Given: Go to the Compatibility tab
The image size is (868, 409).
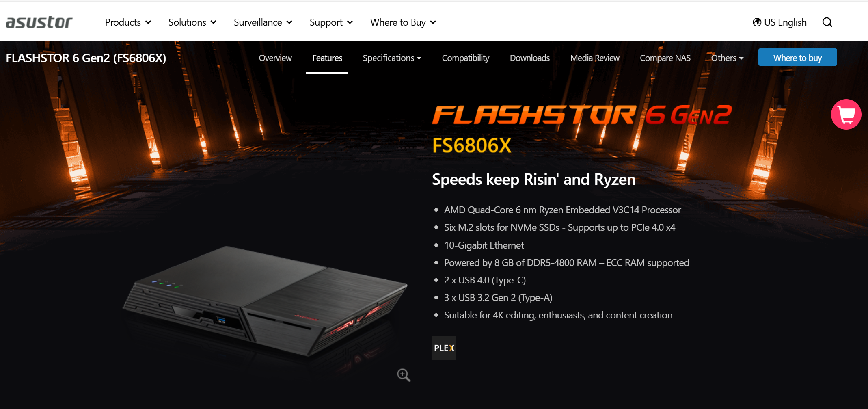Looking at the screenshot, I should 466,58.
